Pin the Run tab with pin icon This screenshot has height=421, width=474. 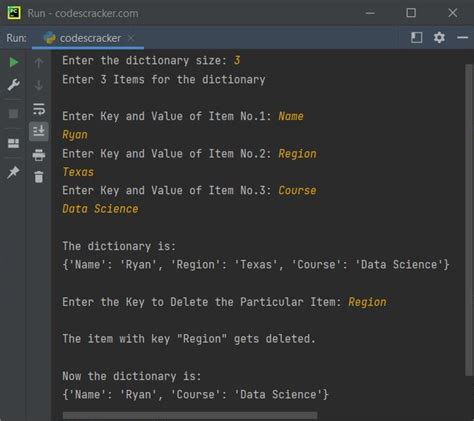click(13, 172)
